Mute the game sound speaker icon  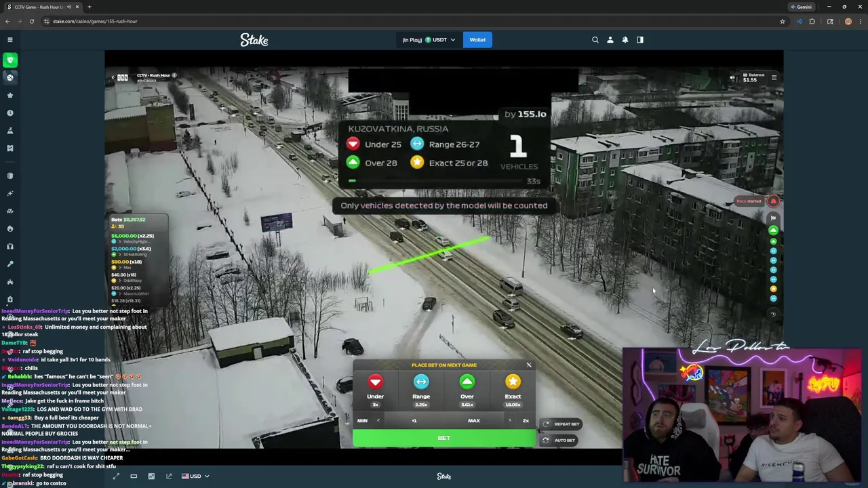[732, 78]
